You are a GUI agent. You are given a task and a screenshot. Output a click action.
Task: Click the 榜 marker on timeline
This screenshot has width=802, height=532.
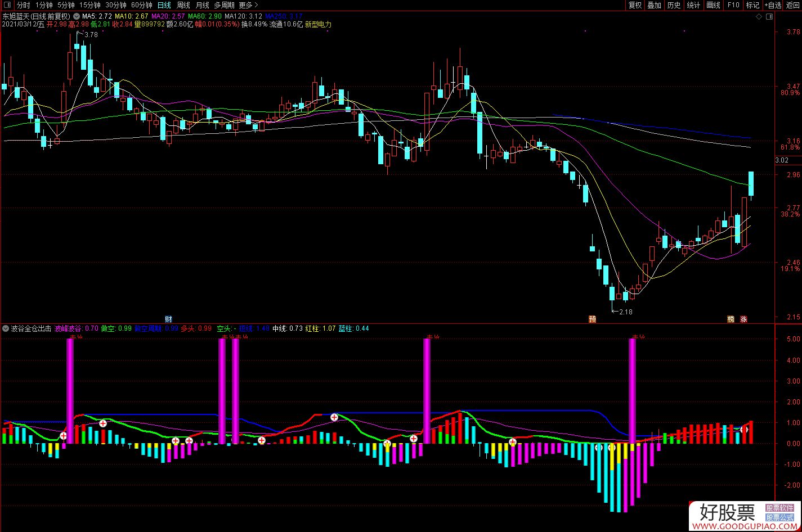[x=731, y=319]
